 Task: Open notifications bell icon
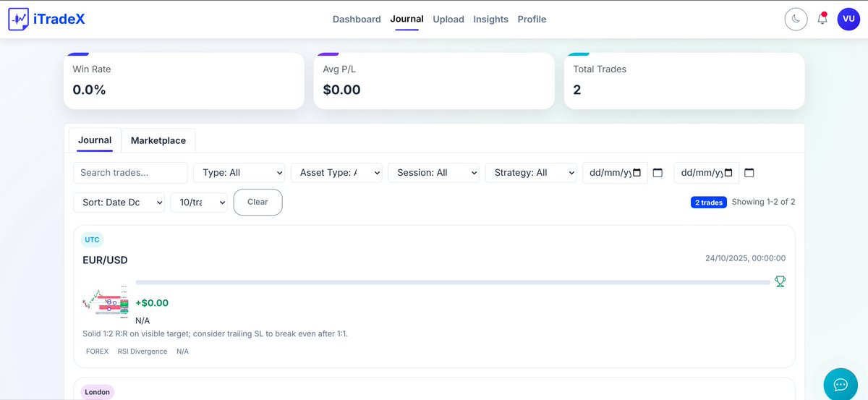(x=822, y=19)
